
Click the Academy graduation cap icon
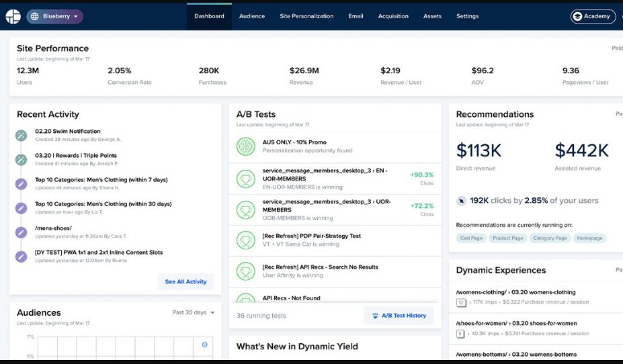click(577, 17)
